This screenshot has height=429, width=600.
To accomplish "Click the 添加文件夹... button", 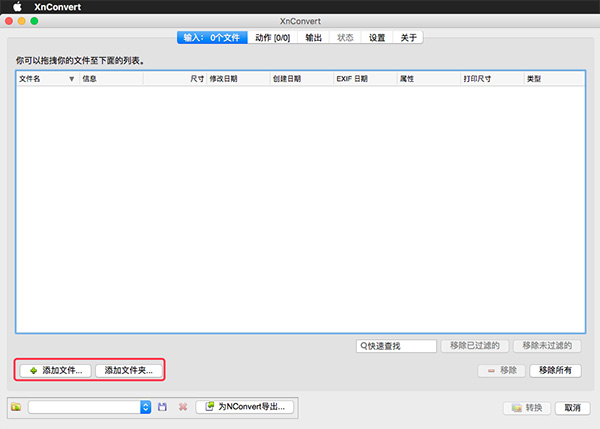I will [x=129, y=370].
